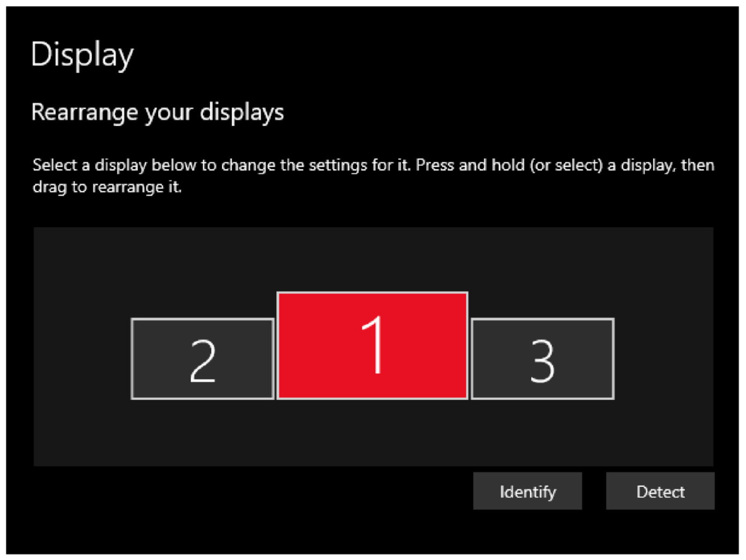Click the 'drag to rearrange it' text line
The image size is (746, 560).
point(107,187)
